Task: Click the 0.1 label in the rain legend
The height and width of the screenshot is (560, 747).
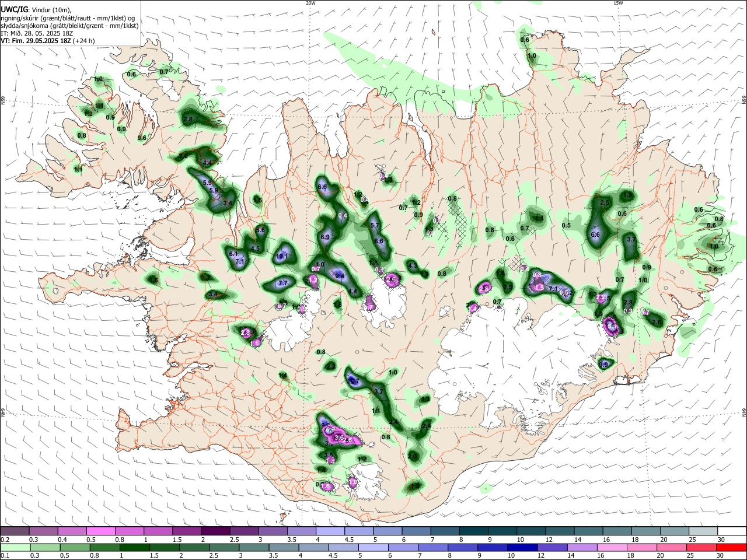Action: pyautogui.click(x=5, y=556)
